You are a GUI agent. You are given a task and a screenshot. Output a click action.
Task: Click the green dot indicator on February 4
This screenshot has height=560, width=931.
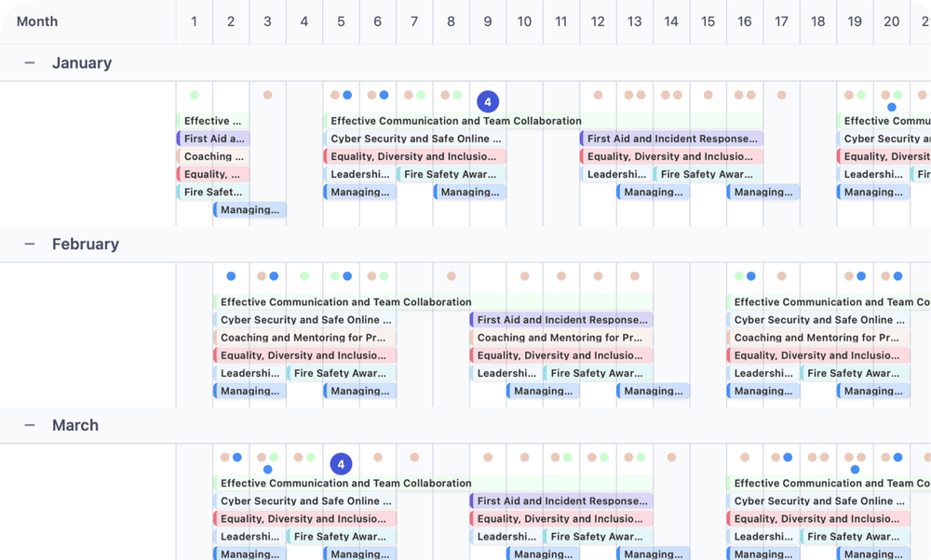pos(304,275)
